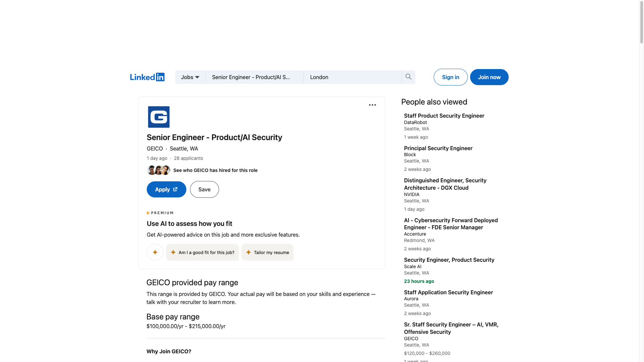
Task: Open the GEICO company name link
Action: point(155,148)
